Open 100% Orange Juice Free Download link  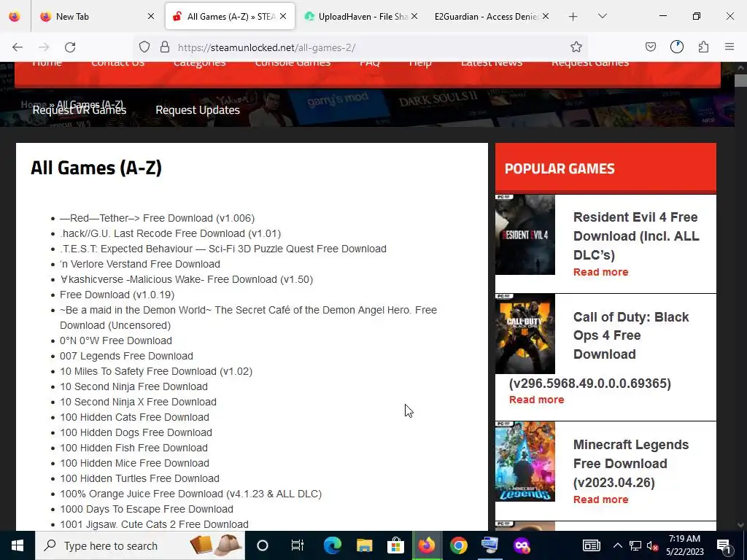[x=190, y=494]
